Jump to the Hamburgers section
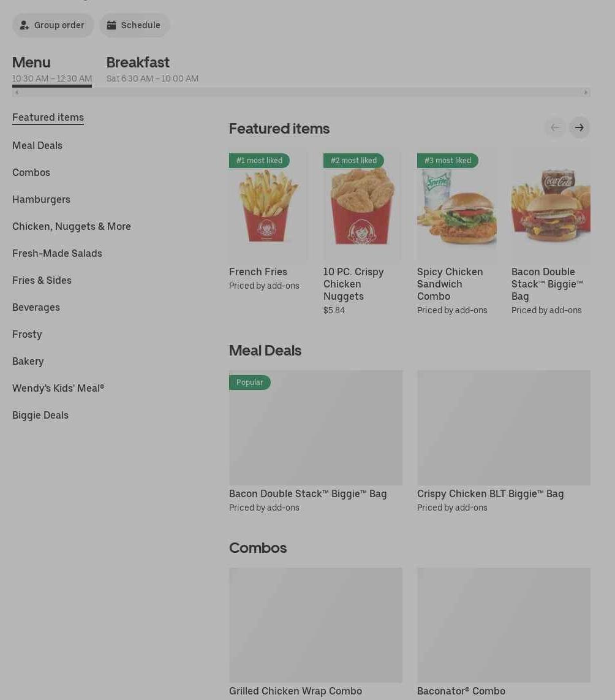615x700 pixels. tap(42, 200)
